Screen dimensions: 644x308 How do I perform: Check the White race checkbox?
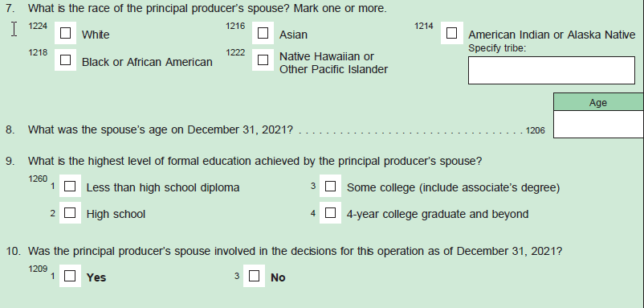pos(65,33)
